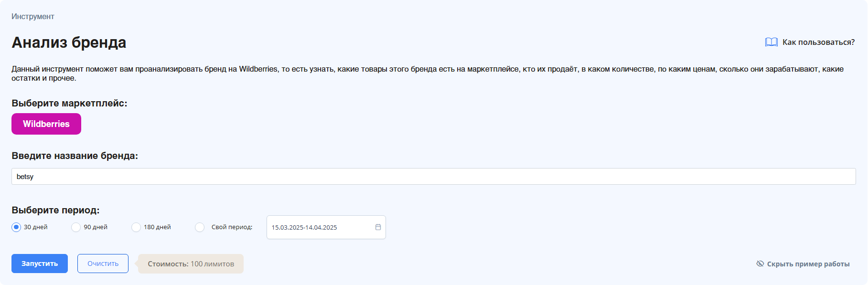Click the 'Очистить' button to reset the form
Screen dimensions: 868x285
pos(103,264)
